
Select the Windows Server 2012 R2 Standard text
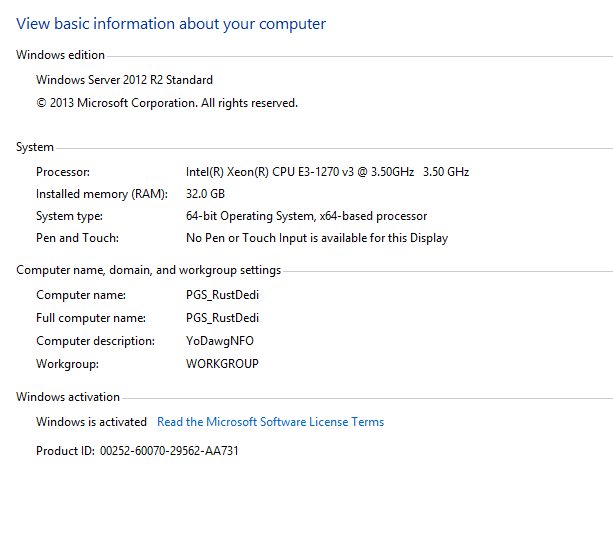click(x=124, y=80)
